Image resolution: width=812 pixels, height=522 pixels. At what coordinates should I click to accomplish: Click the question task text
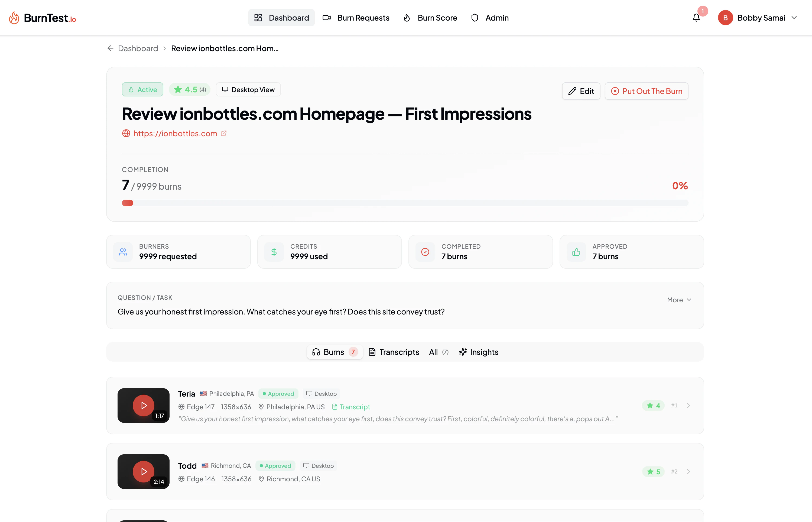tap(281, 312)
